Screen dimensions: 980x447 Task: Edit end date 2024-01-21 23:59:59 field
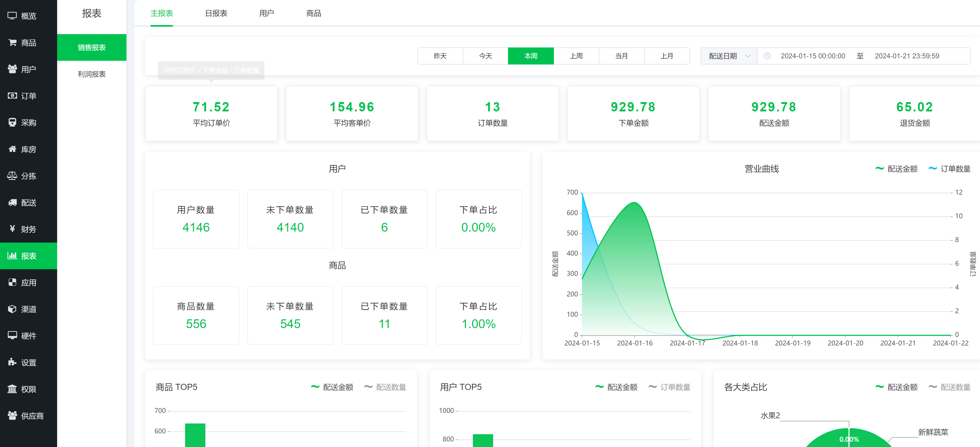click(907, 56)
